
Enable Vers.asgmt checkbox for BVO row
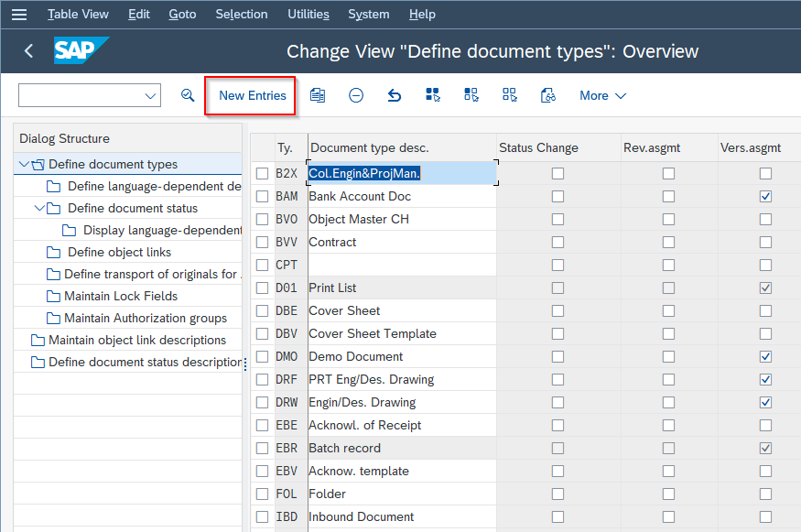[x=765, y=219]
